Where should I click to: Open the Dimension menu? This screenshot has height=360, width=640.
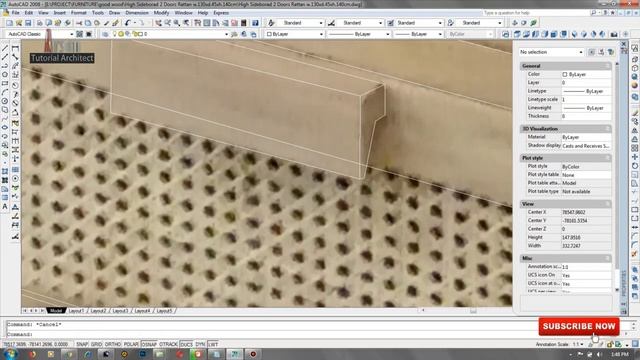137,13
